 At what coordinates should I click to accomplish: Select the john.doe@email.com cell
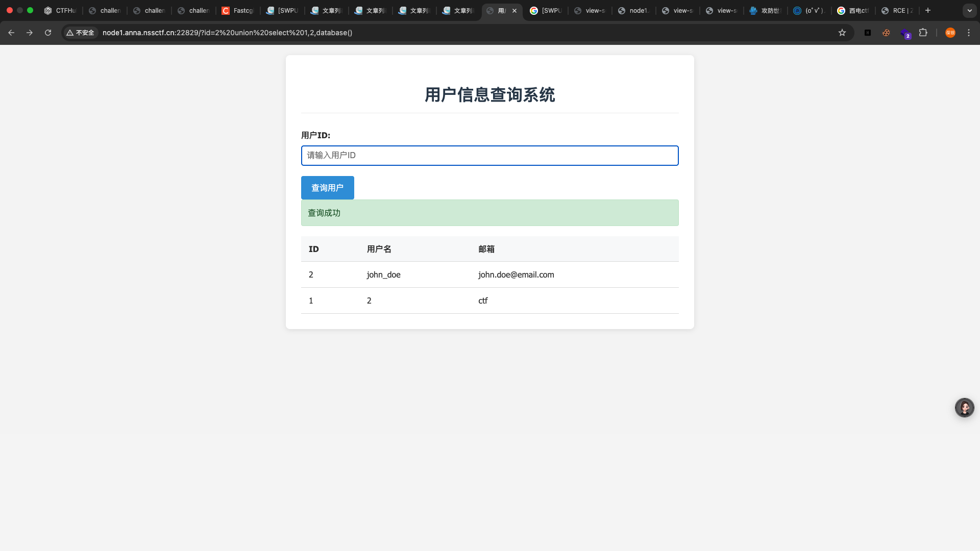516,274
